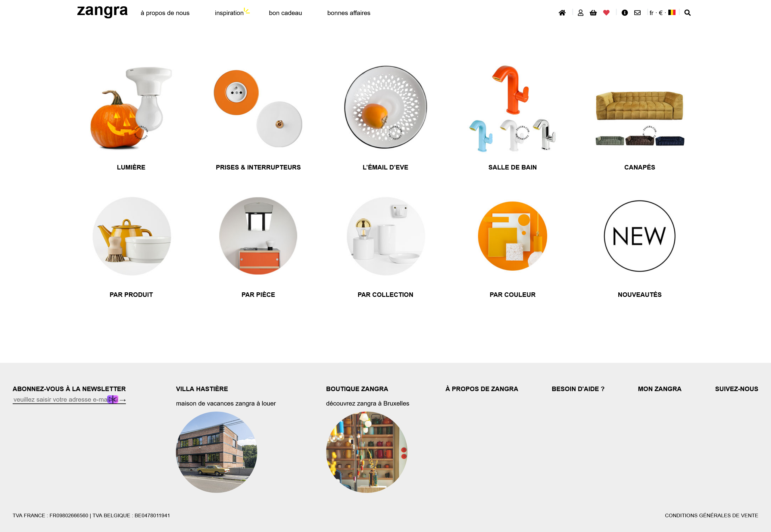This screenshot has width=771, height=532.
Task: Open the search magnifier icon
Action: (x=687, y=13)
